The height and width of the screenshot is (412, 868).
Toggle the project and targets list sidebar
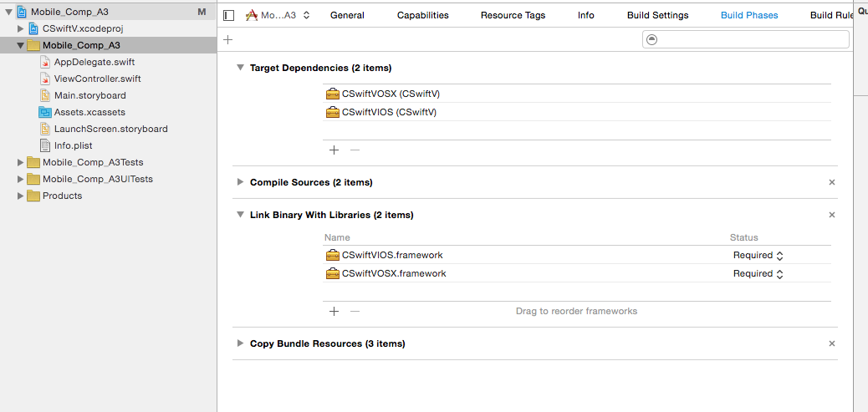tap(228, 16)
